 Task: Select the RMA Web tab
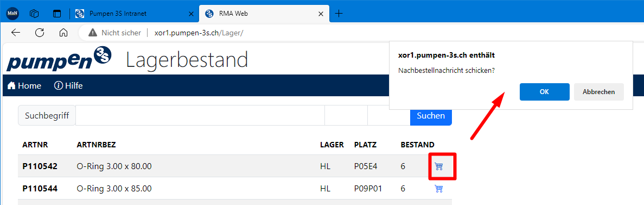click(x=264, y=14)
